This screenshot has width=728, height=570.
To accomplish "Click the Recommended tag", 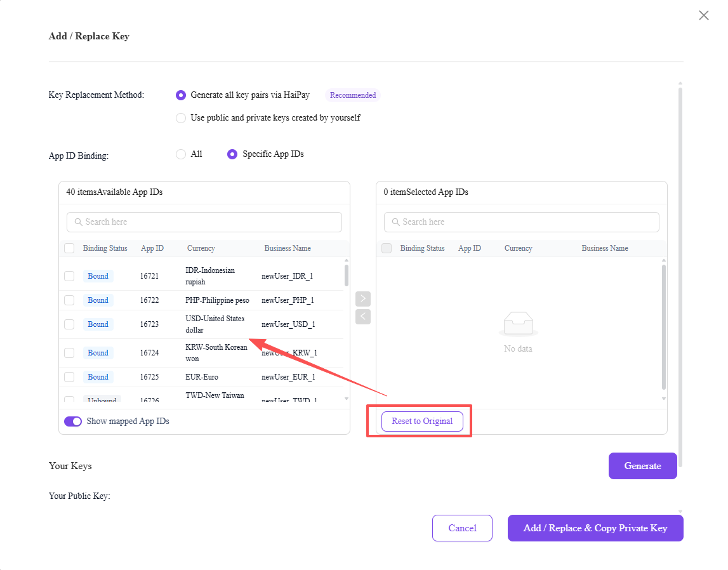I will pos(353,95).
